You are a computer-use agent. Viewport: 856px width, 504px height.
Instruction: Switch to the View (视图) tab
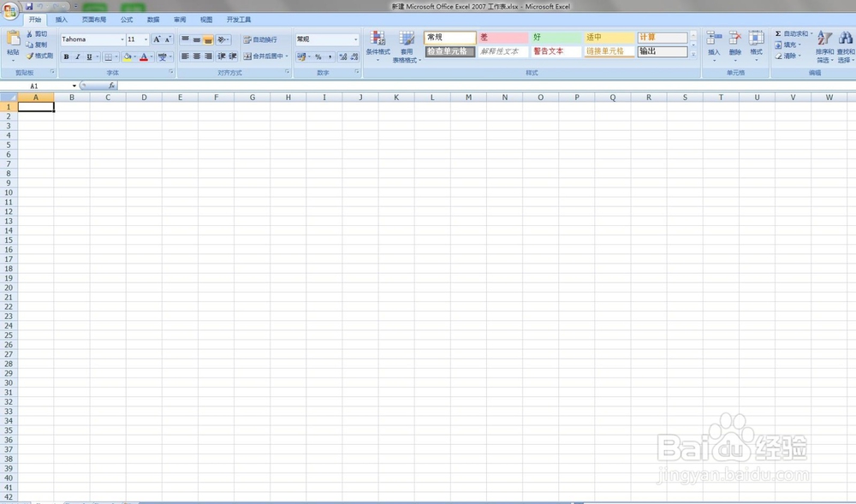[x=205, y=20]
